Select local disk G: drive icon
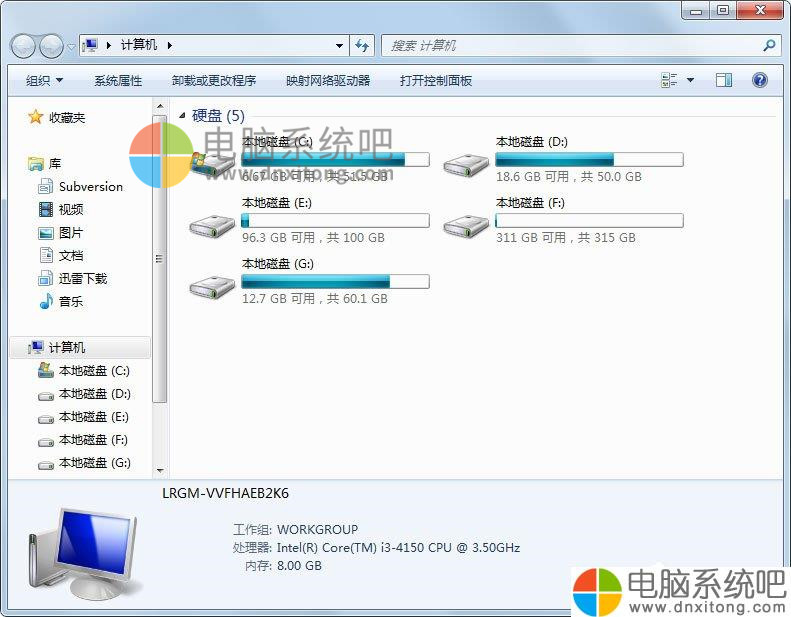791x617 pixels. pos(212,287)
